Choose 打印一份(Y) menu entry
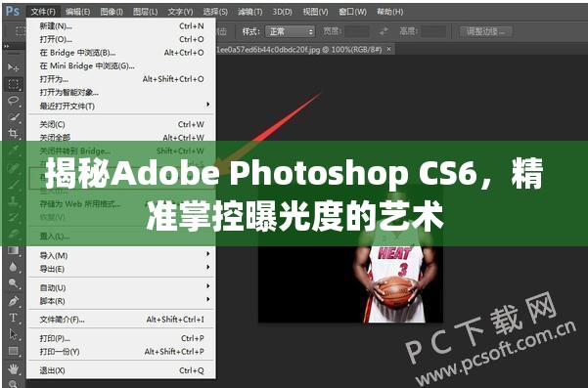Viewport: 588px width, 388px height. coord(121,352)
